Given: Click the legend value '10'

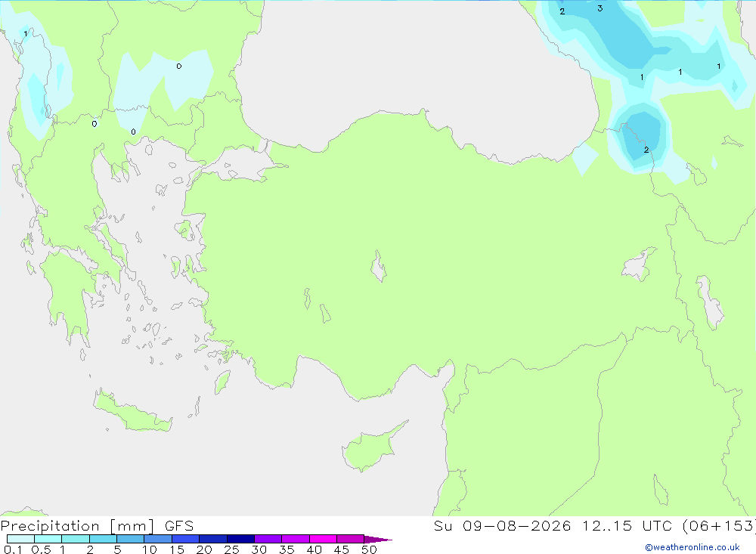Looking at the screenshot, I should coord(149,549).
